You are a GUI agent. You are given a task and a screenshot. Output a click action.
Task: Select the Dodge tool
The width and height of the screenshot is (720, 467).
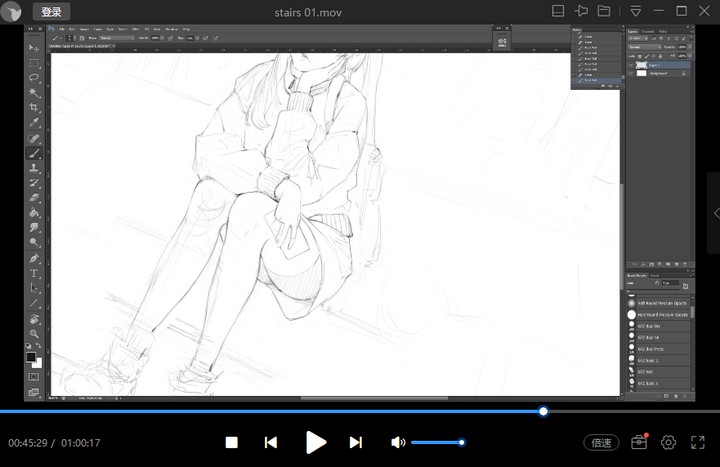[x=34, y=242]
